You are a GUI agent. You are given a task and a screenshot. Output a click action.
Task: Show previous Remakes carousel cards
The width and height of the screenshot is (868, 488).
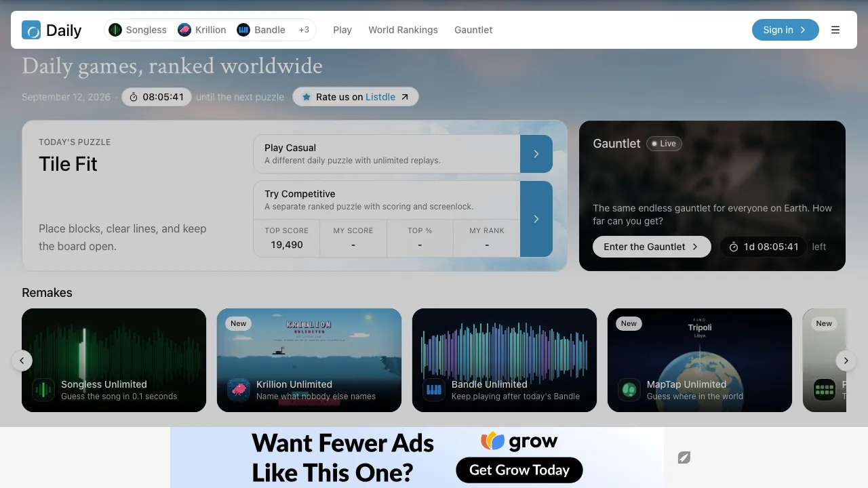point(22,361)
